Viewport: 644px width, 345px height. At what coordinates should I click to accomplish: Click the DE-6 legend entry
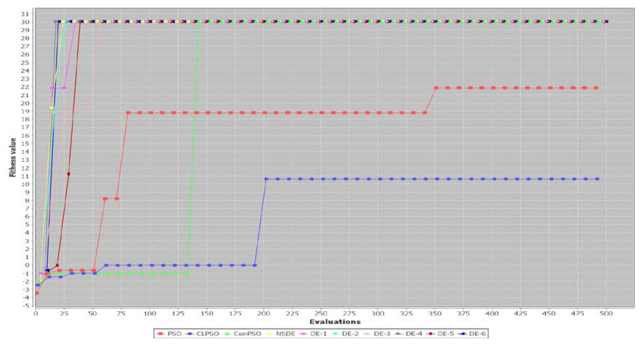(477, 333)
